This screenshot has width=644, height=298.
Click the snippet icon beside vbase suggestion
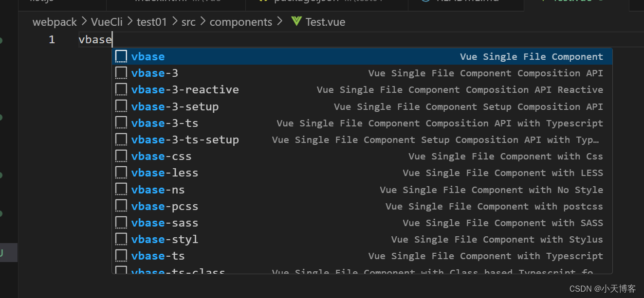coord(121,56)
